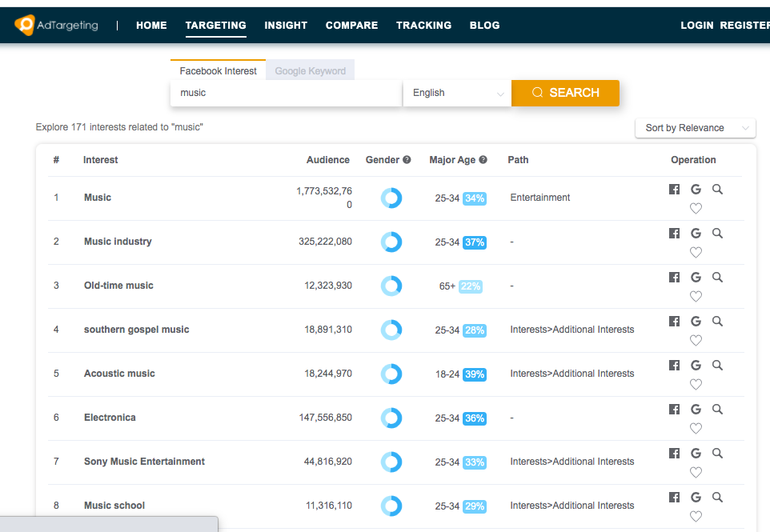
Task: Click audience value 325,222,080
Action: tap(325, 242)
